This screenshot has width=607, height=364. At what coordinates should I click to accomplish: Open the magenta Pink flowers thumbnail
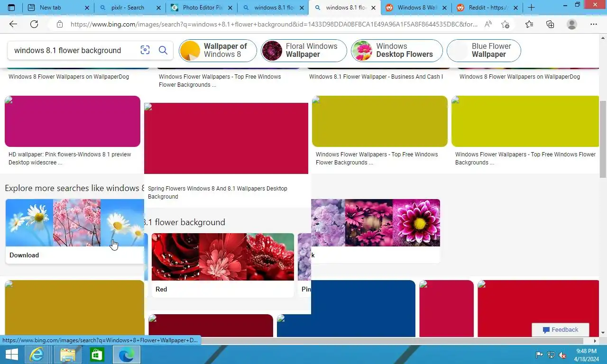pos(73,121)
